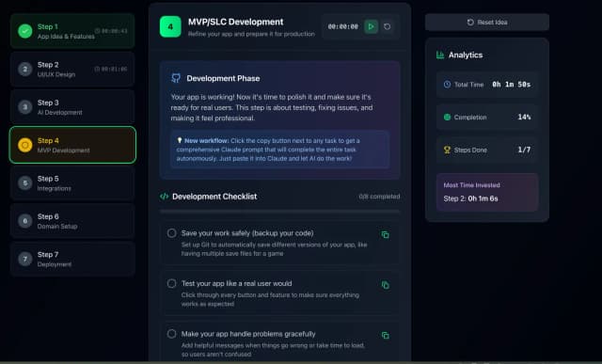The height and width of the screenshot is (364, 602).
Task: Click the number 2 badge on Step 2
Action: (25, 69)
